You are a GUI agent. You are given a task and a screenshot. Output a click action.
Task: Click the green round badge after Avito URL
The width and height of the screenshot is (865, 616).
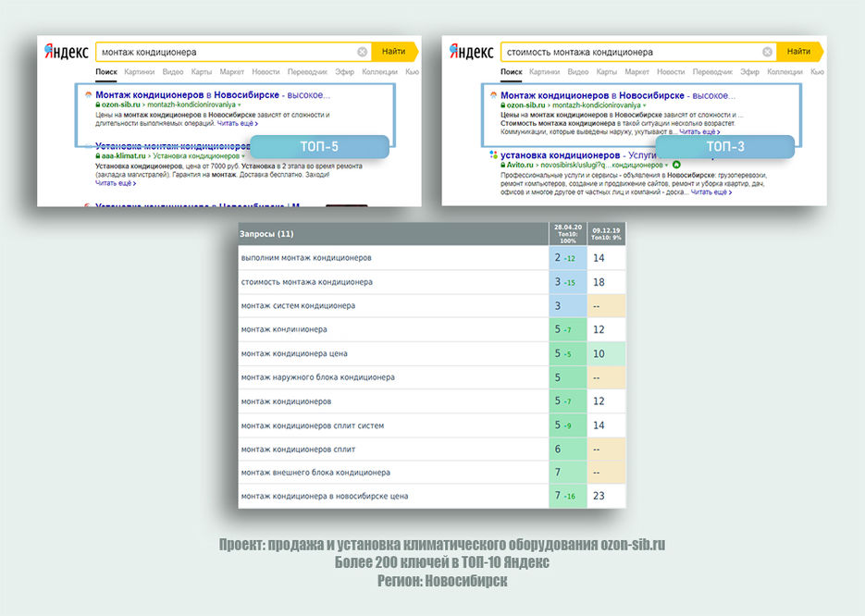pos(676,165)
